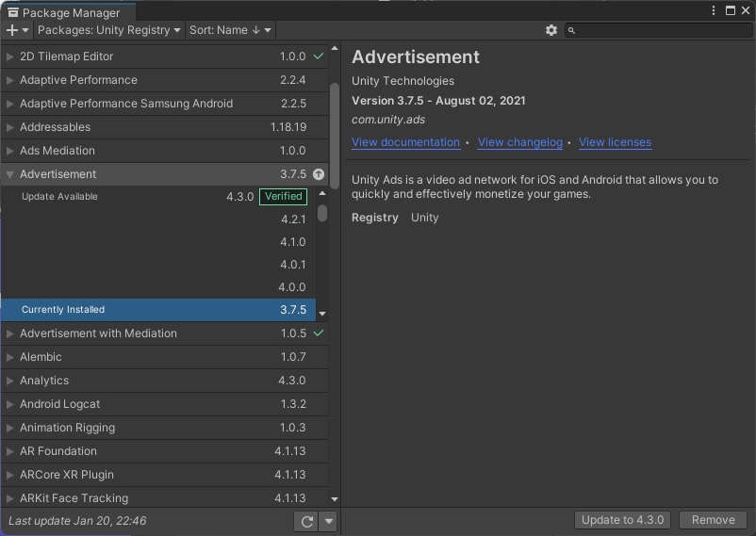Maximize the Package Manager window
Image resolution: width=756 pixels, height=536 pixels.
pos(731,10)
